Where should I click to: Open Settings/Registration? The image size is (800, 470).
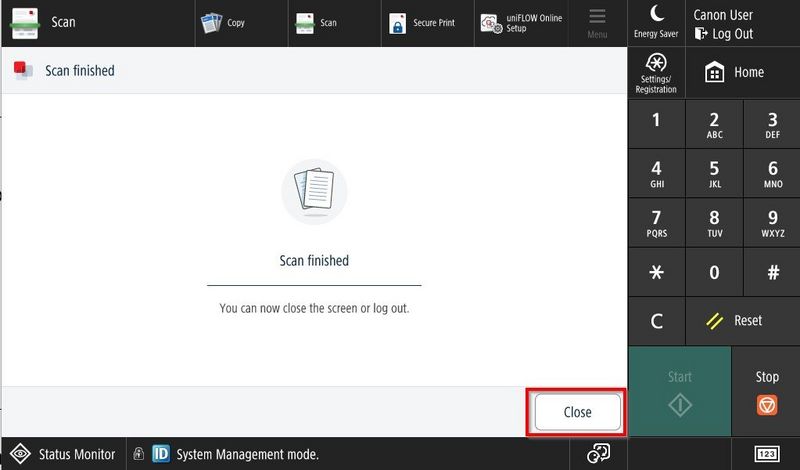point(656,72)
